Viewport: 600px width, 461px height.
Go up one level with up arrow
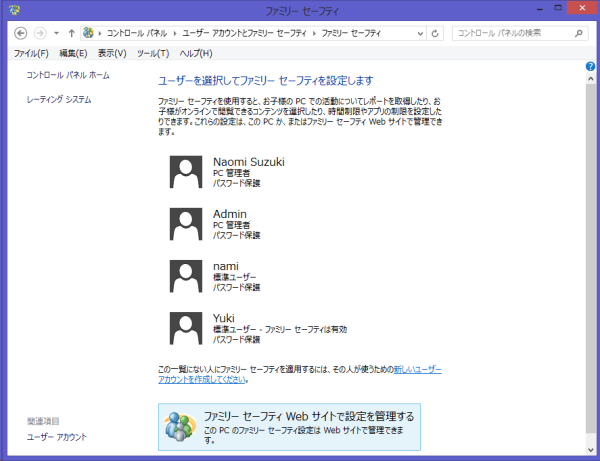pyautogui.click(x=72, y=33)
